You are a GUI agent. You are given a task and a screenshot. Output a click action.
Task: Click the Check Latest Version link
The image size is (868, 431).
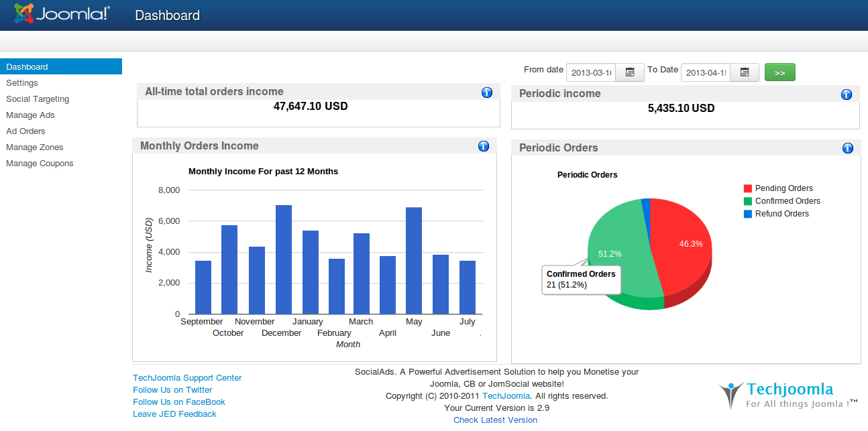click(x=495, y=420)
